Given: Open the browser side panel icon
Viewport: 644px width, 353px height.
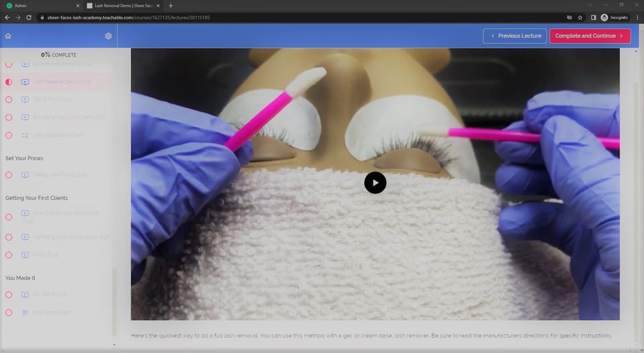Looking at the screenshot, I should (593, 17).
